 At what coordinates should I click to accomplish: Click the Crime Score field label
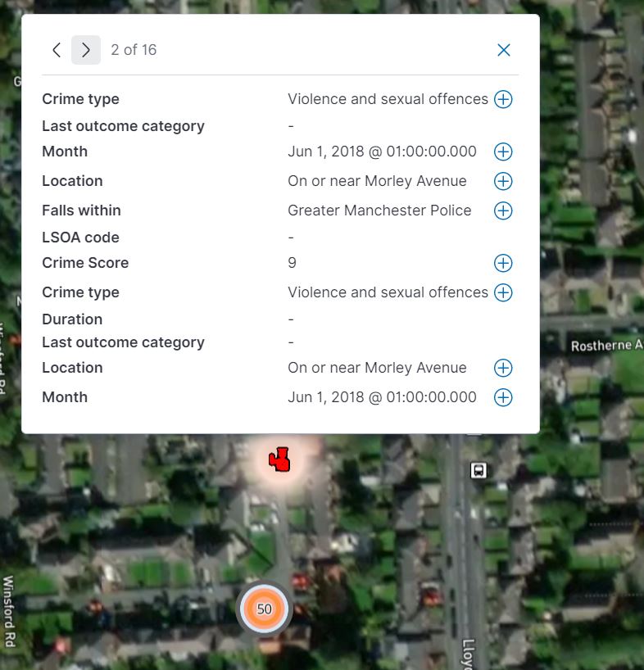85,263
